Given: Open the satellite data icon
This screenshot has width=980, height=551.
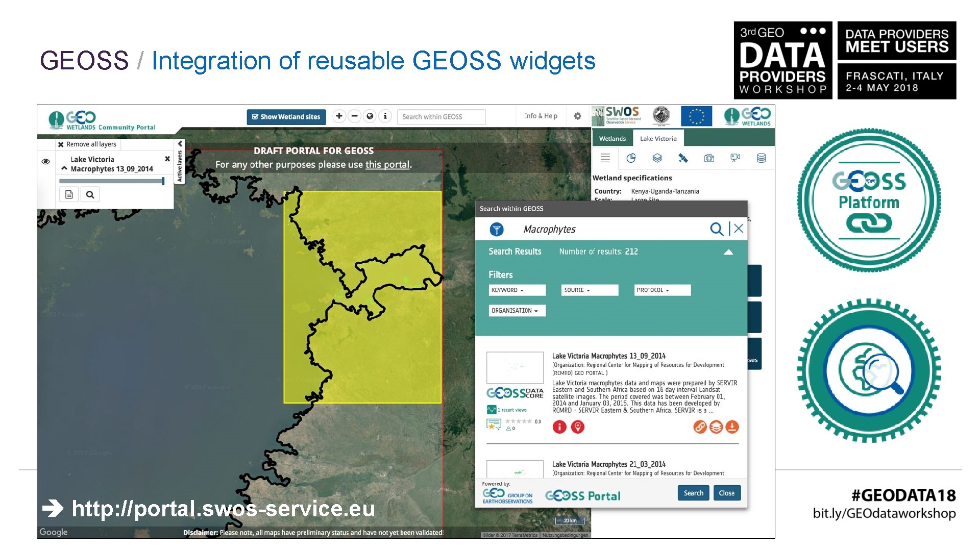Looking at the screenshot, I should (683, 158).
